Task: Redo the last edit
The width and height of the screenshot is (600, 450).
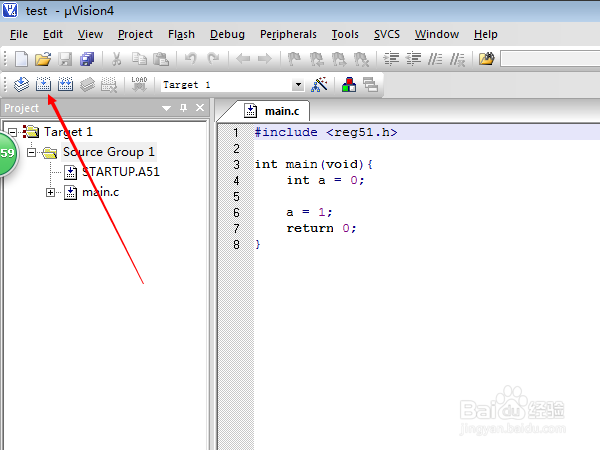Action: tap(213, 59)
